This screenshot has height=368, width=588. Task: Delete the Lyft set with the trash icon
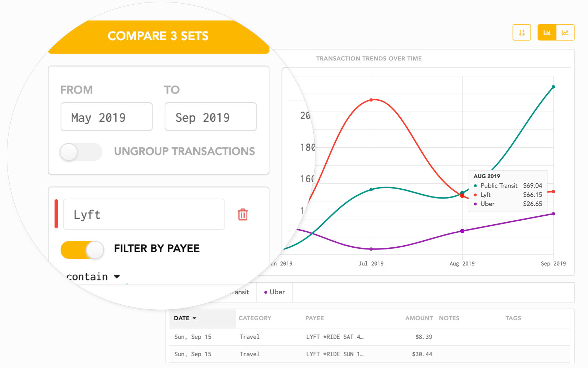coord(243,215)
